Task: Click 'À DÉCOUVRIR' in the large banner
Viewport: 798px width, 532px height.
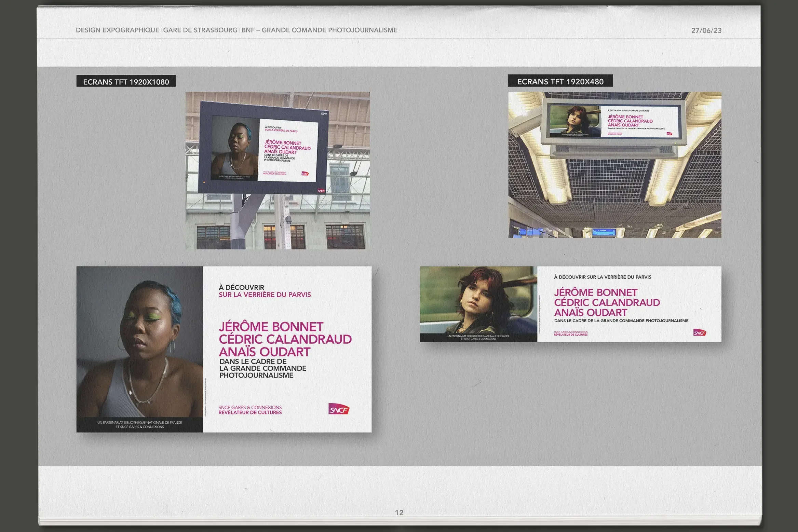Action: coord(242,287)
